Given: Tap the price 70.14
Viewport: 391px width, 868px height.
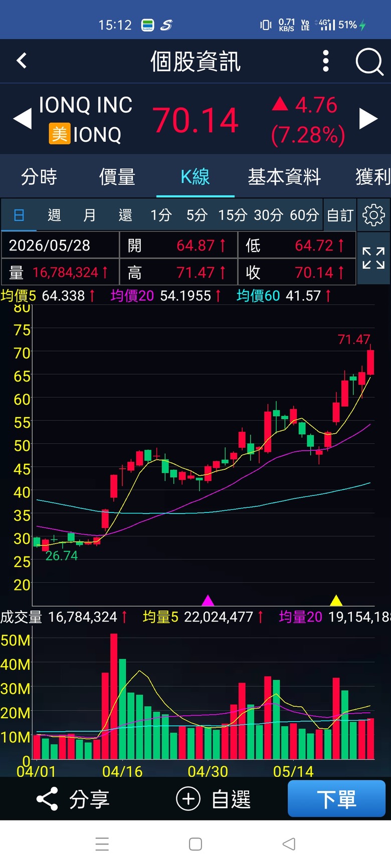Looking at the screenshot, I should tap(196, 120).
